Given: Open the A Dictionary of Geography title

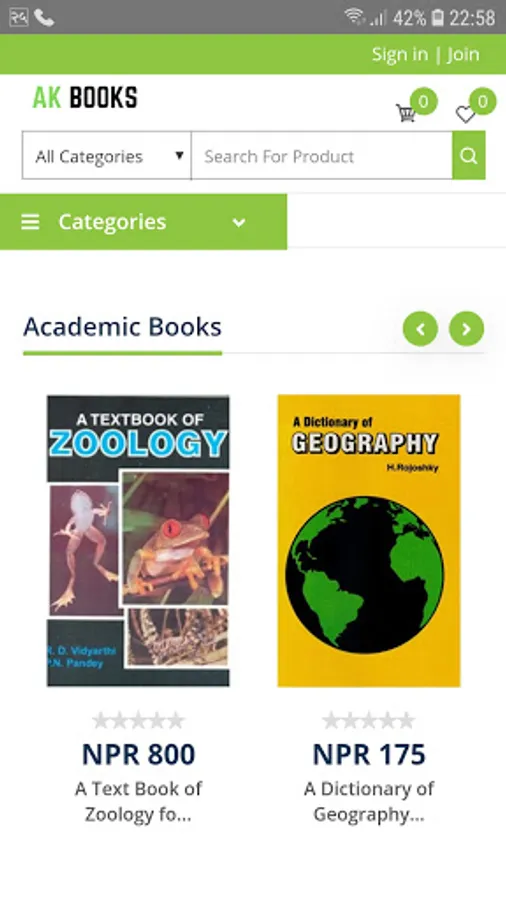Looking at the screenshot, I should pos(369,801).
